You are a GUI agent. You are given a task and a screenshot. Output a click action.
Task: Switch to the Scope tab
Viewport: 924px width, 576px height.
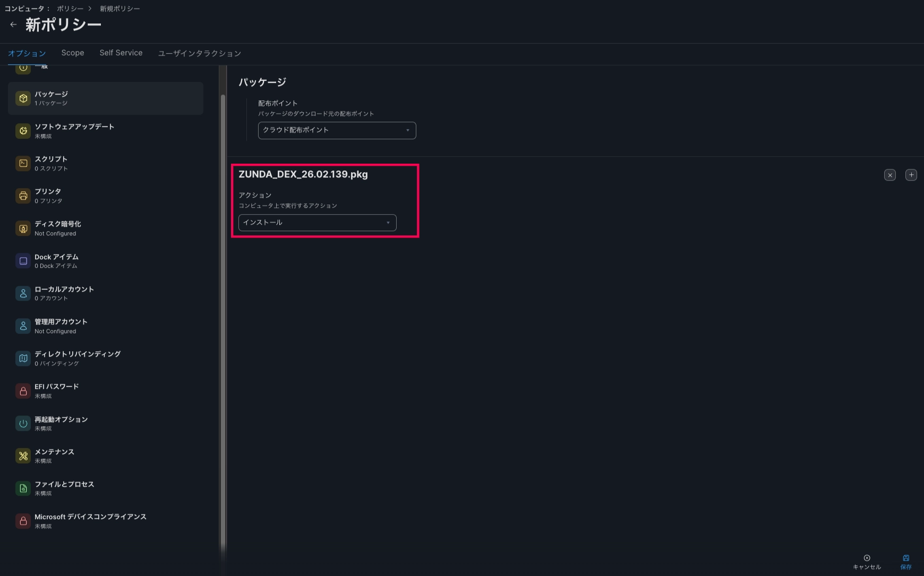point(73,53)
